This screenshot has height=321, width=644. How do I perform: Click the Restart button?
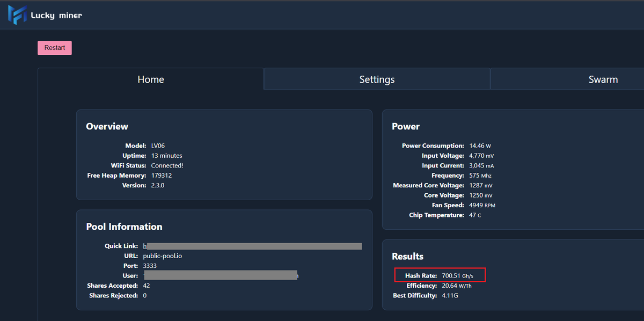(x=55, y=48)
